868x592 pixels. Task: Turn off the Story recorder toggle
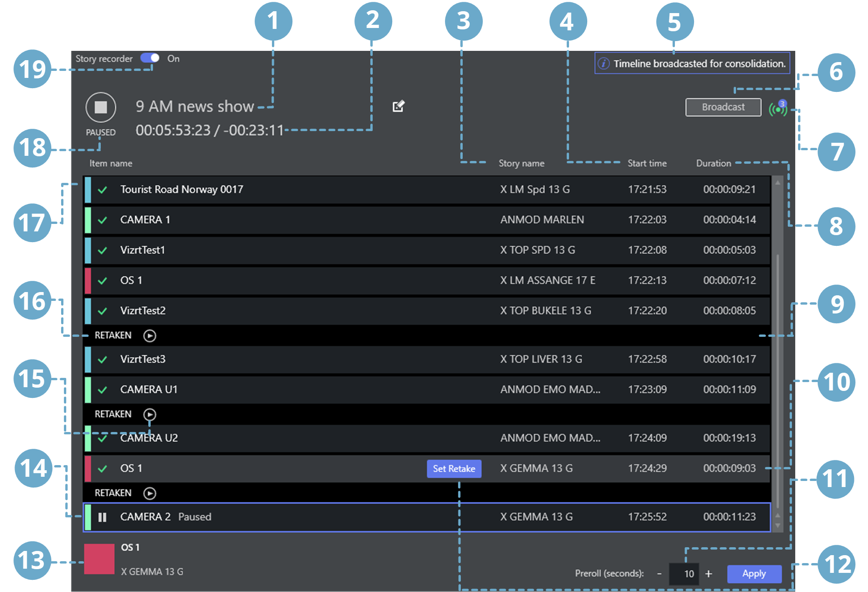tap(150, 58)
